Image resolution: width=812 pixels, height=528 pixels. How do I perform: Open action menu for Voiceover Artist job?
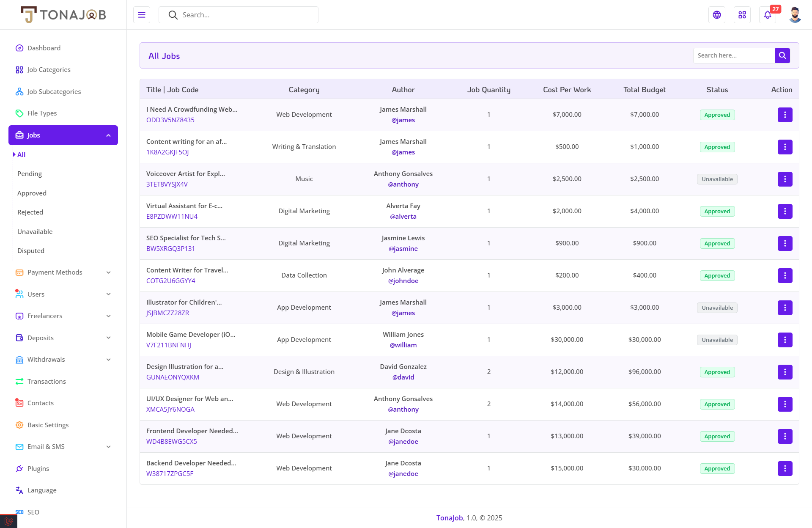(785, 179)
